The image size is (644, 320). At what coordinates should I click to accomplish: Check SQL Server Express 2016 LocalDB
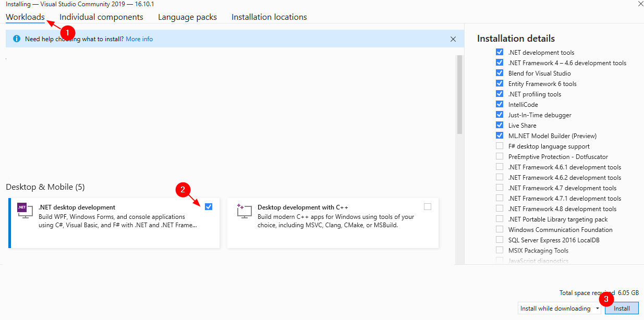pyautogui.click(x=500, y=240)
